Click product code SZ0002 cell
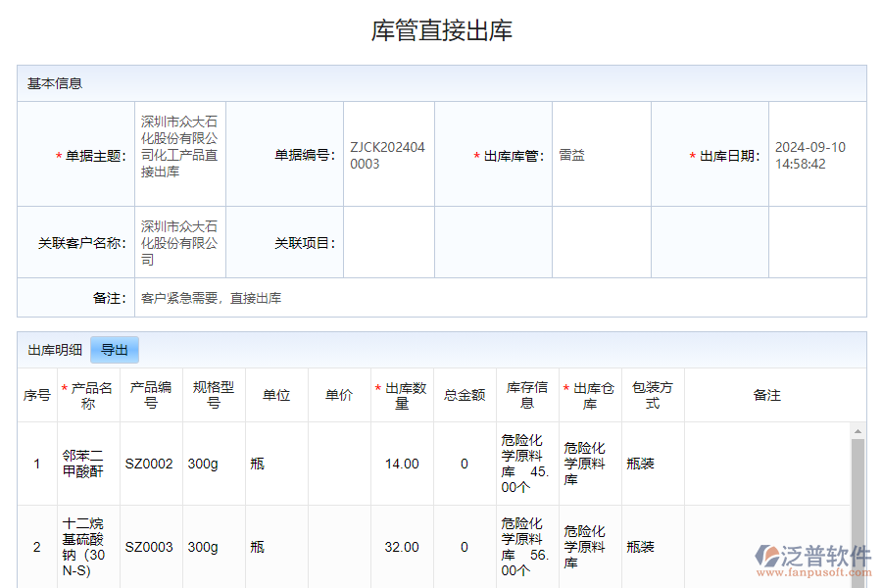This screenshot has height=588, width=882. point(150,463)
